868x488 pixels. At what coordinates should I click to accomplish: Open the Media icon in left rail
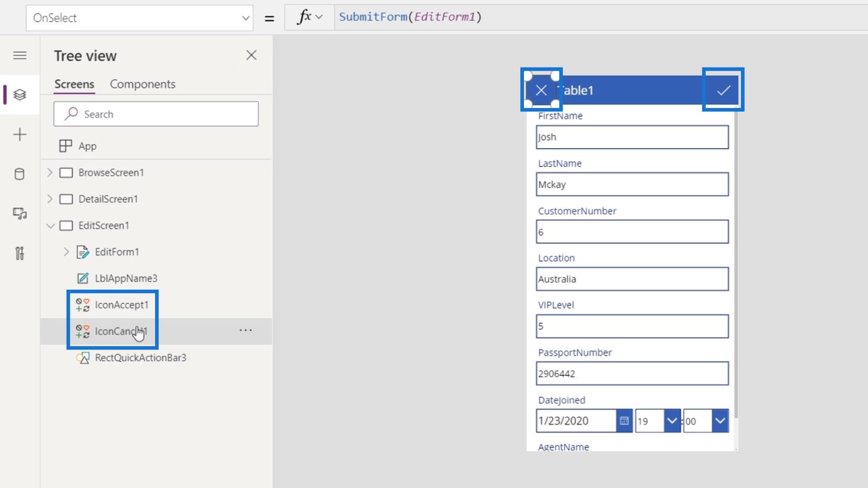pyautogui.click(x=20, y=213)
